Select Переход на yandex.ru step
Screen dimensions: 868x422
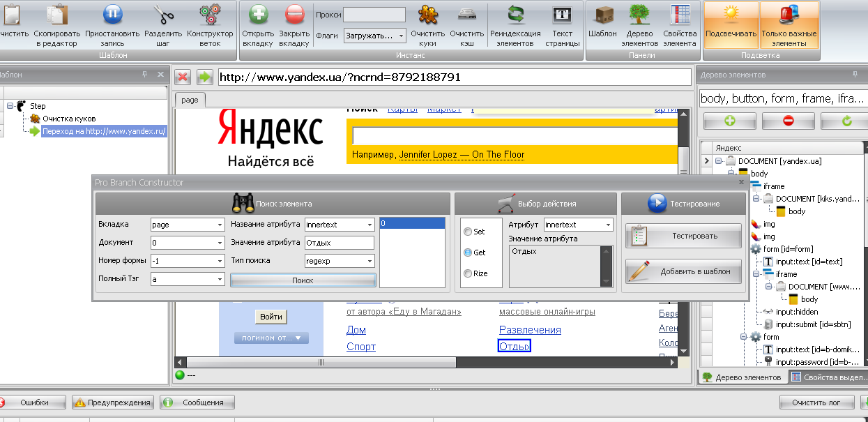(104, 131)
